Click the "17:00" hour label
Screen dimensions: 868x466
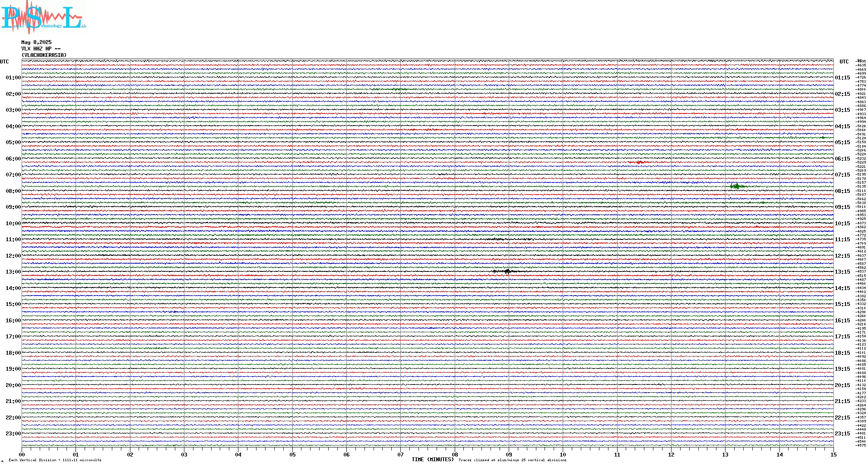[x=13, y=337]
